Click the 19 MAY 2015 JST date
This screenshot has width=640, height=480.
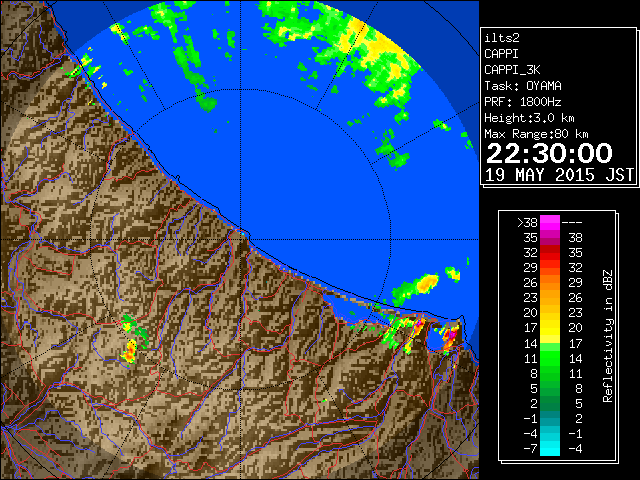[x=559, y=175]
